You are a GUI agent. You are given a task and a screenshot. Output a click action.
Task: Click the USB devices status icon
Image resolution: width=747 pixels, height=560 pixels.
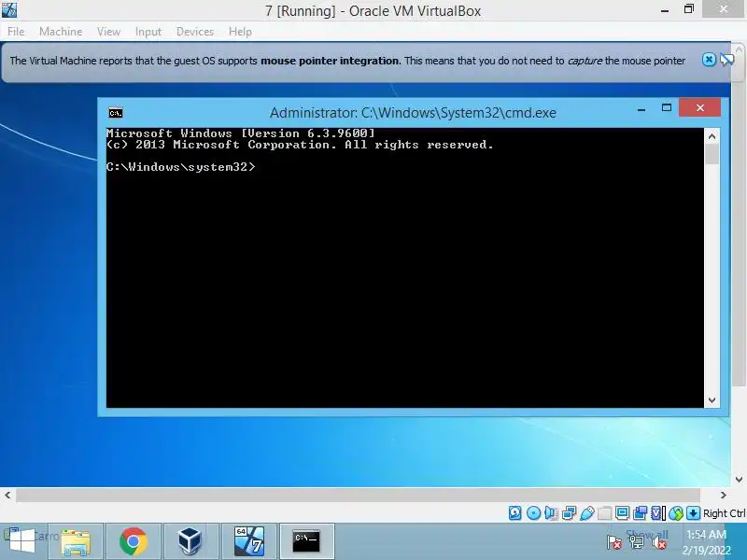(x=587, y=512)
